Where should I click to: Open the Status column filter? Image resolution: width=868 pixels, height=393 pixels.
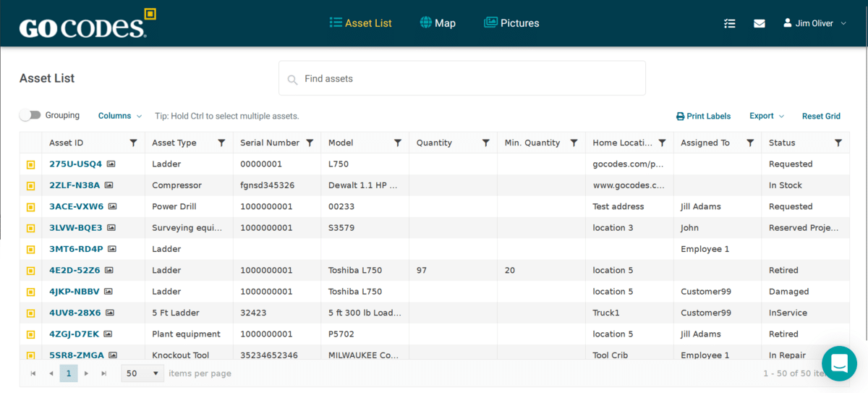point(838,143)
